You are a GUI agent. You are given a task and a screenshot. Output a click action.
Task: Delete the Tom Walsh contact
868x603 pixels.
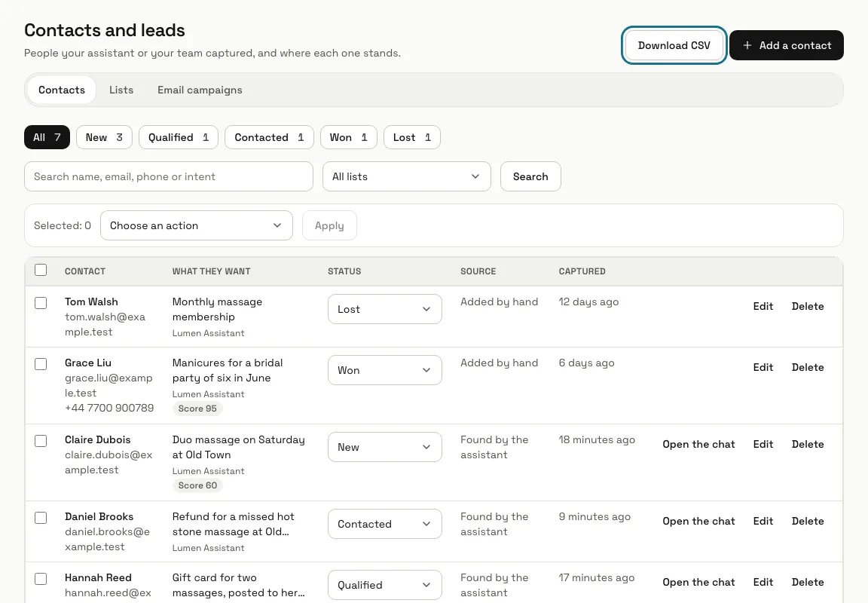point(808,306)
